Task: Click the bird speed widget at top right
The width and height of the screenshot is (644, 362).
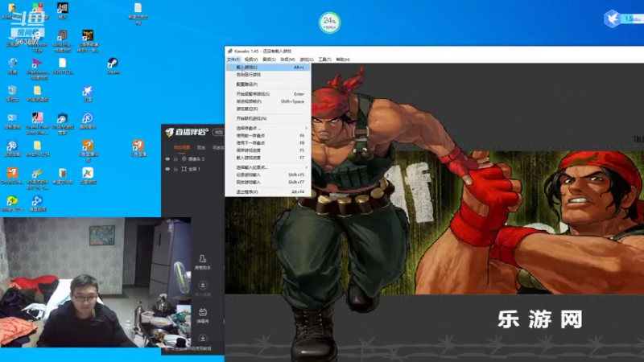Action: [x=623, y=19]
